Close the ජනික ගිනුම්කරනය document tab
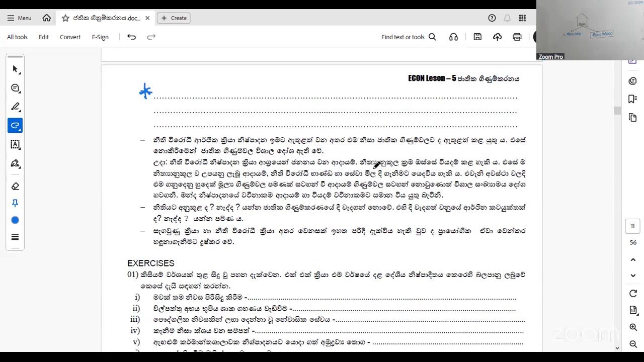Image resolution: width=644 pixels, height=362 pixels. tap(147, 18)
